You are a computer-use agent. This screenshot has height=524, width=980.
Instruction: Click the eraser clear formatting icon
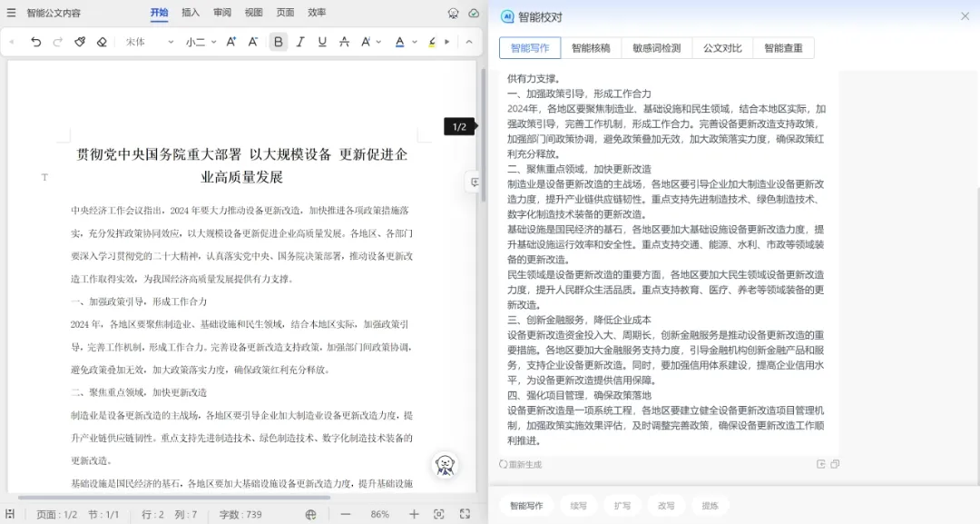[102, 42]
